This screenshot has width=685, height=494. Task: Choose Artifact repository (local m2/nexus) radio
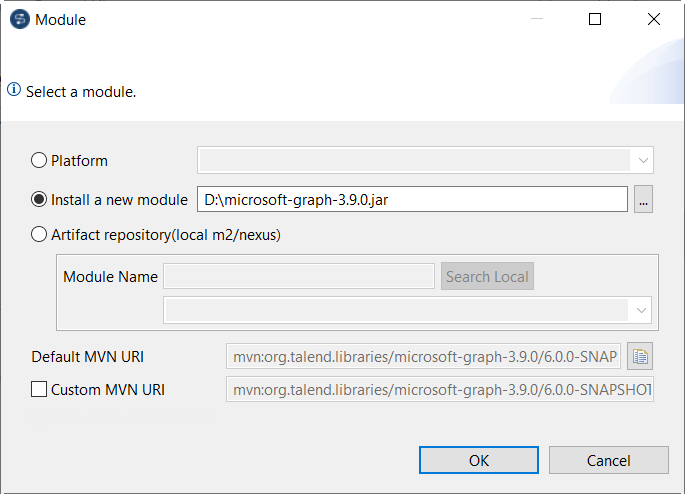tap(39, 235)
